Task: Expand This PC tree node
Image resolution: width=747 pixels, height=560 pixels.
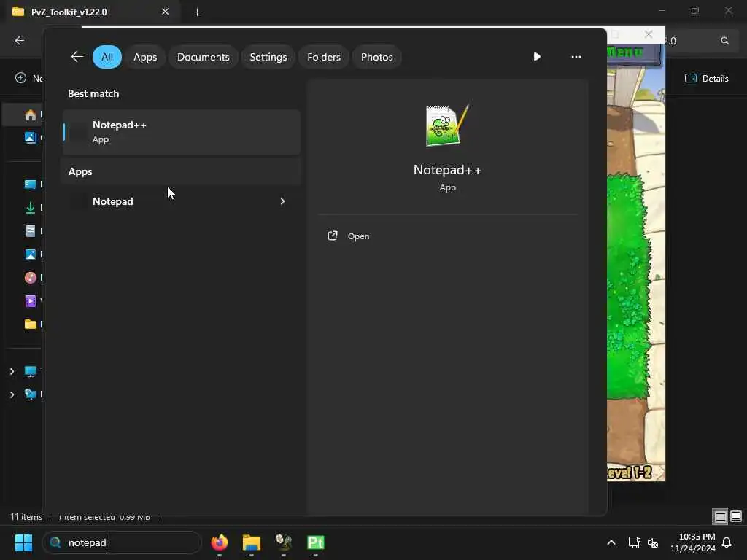Action: pyautogui.click(x=12, y=371)
